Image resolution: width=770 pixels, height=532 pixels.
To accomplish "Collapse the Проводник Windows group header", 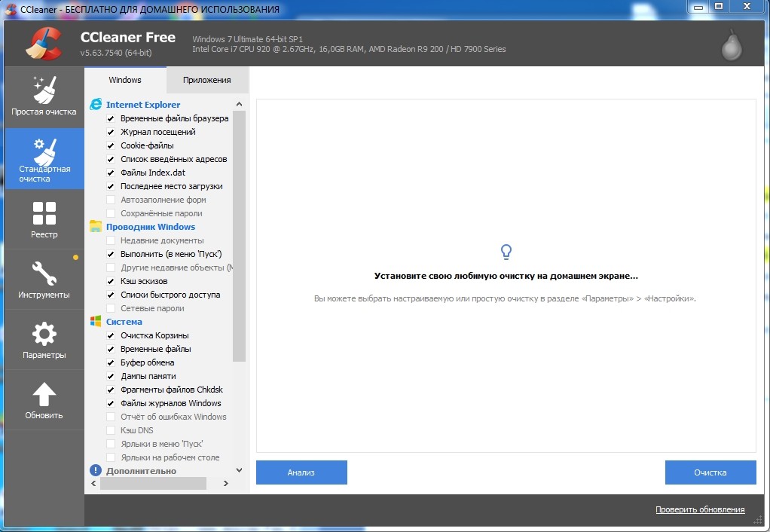I will tap(150, 227).
